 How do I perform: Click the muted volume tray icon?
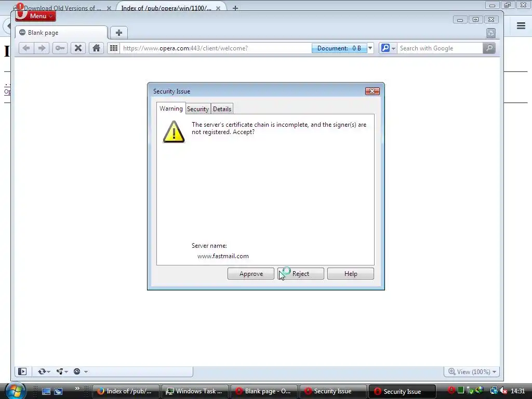(x=503, y=391)
